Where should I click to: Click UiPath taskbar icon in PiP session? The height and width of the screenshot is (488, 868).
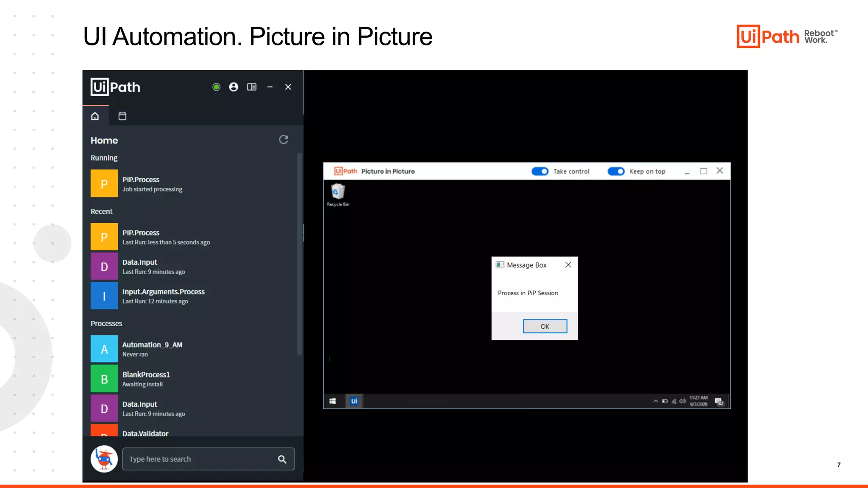click(354, 401)
